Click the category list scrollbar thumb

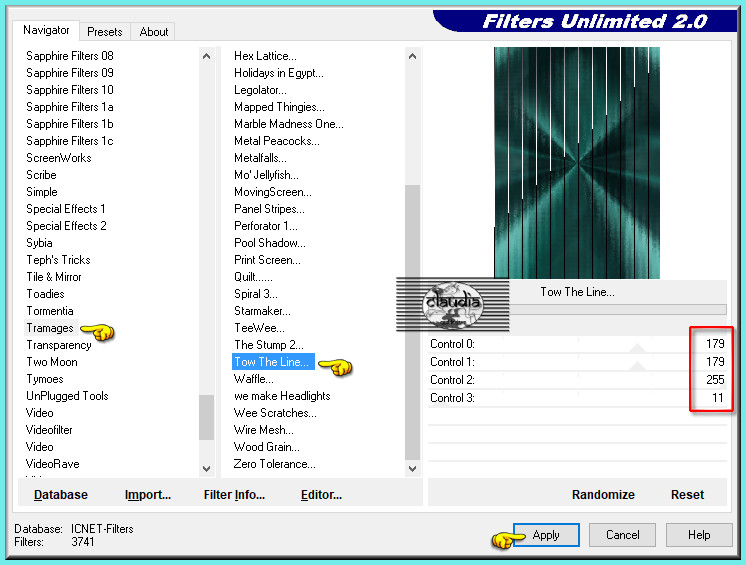point(206,417)
